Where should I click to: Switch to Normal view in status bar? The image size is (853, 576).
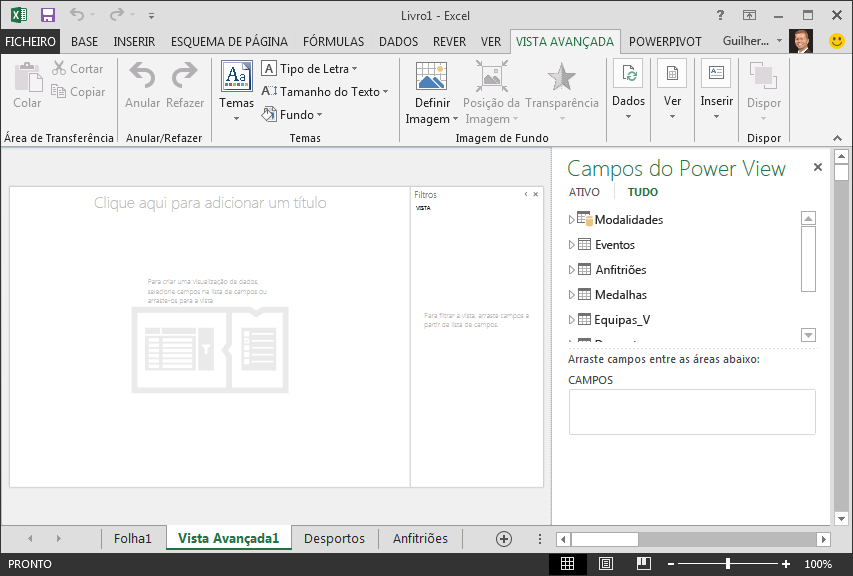pyautogui.click(x=567, y=564)
